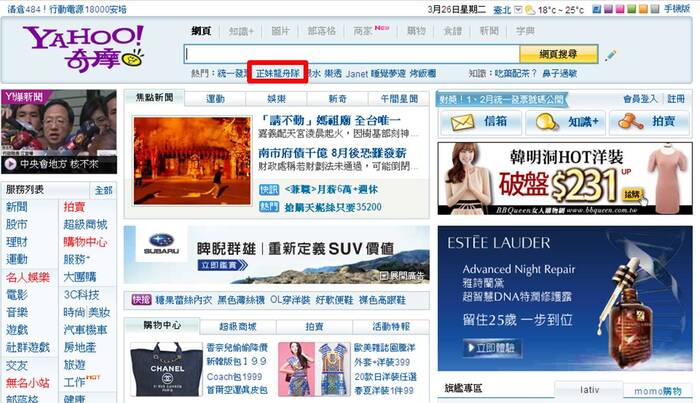
Task: Click 會員登入 member login link
Action: 641,99
